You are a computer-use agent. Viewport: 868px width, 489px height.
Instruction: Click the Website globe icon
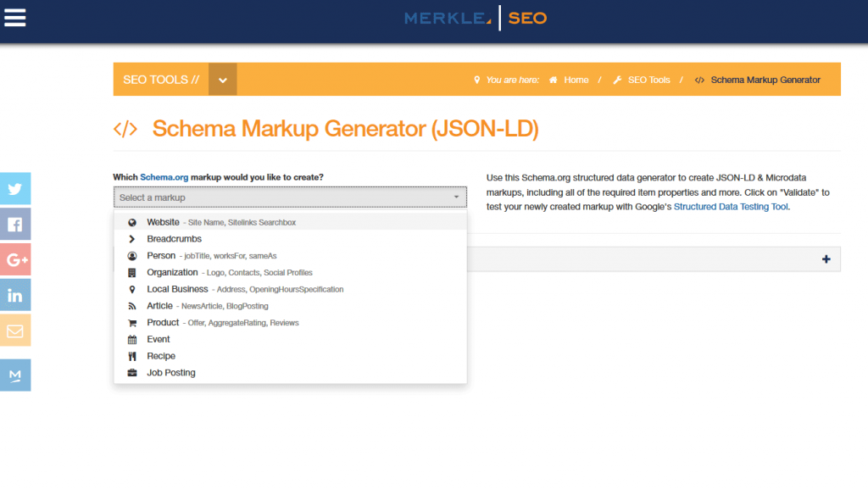coord(131,222)
